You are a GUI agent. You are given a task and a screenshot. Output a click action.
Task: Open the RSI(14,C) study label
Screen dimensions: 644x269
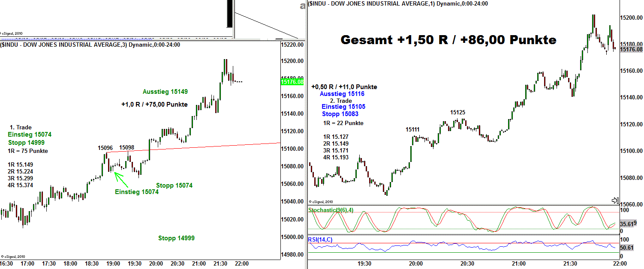[320, 239]
